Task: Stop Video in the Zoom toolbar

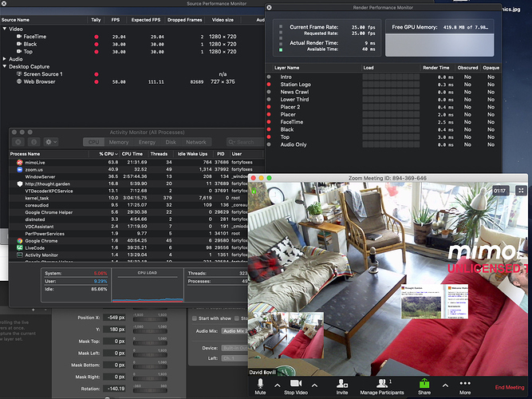Action: click(296, 386)
